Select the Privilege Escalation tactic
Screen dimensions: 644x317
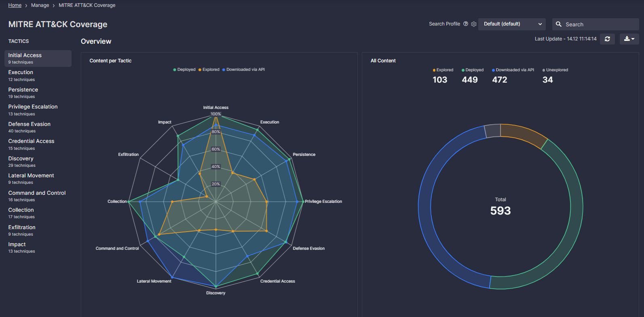[x=38, y=110]
